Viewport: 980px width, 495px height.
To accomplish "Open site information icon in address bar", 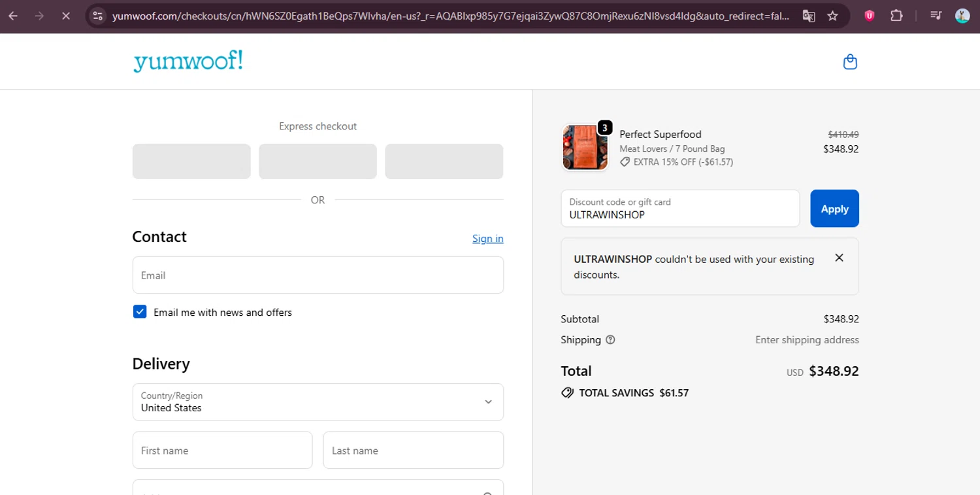I will pyautogui.click(x=98, y=16).
